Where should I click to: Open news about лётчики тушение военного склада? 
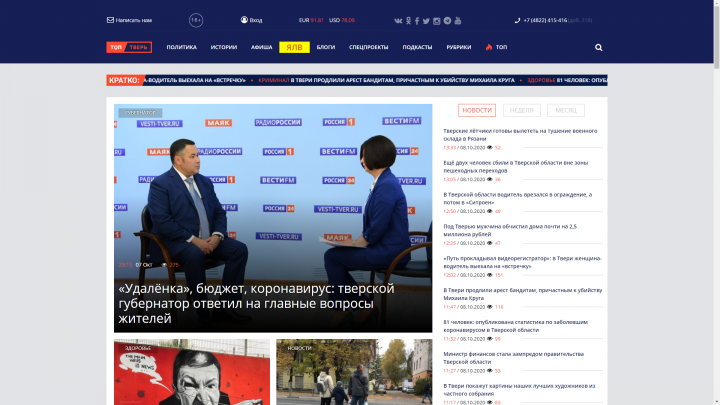tap(520, 135)
